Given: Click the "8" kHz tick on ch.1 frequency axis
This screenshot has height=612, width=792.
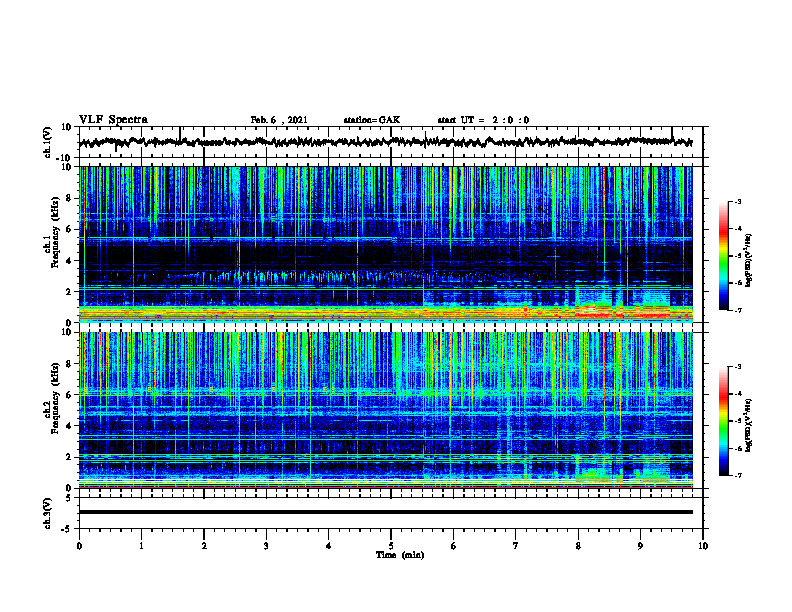Looking at the screenshot, I should pos(69,198).
